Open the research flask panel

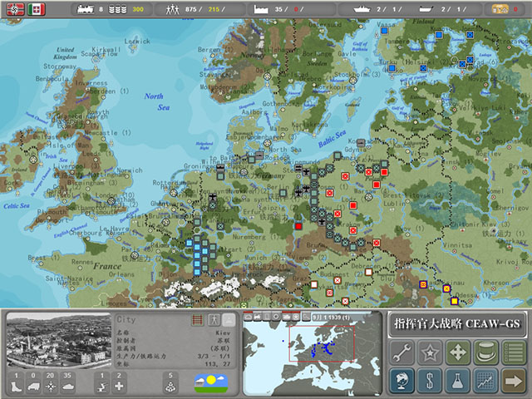(x=458, y=381)
